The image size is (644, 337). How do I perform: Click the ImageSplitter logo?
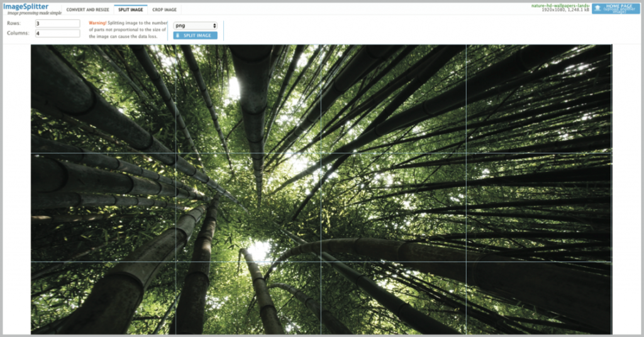pyautogui.click(x=26, y=6)
